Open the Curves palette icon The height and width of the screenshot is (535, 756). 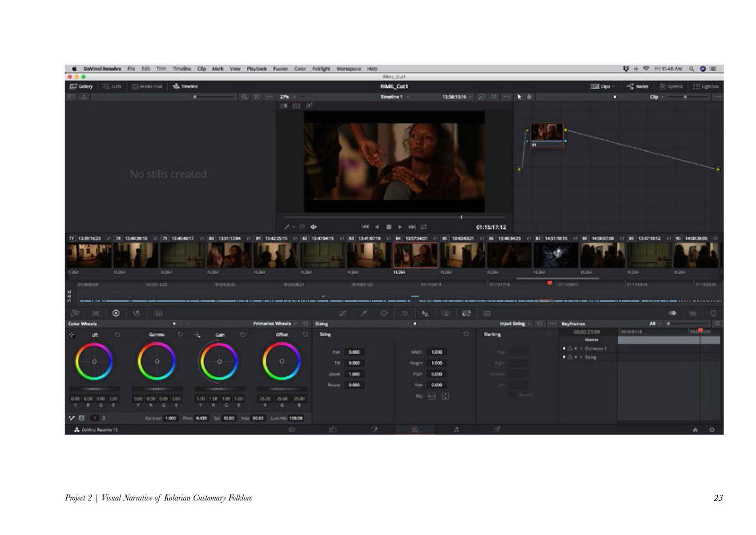pos(342,313)
